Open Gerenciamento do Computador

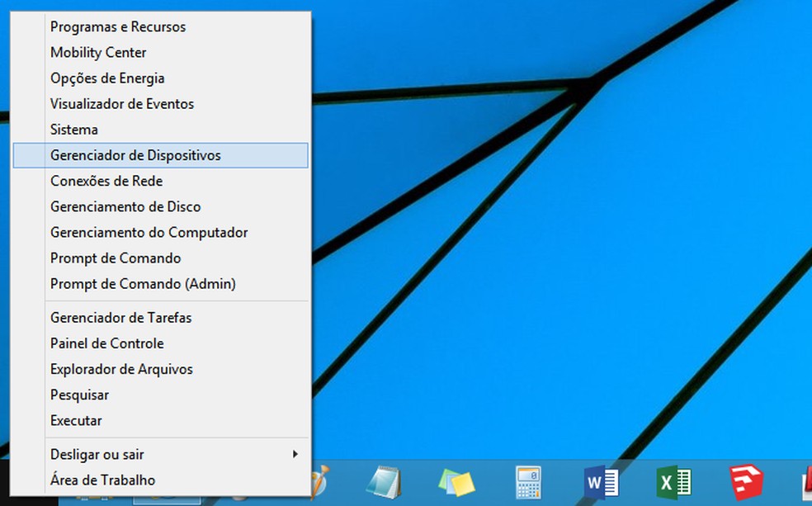point(161,232)
